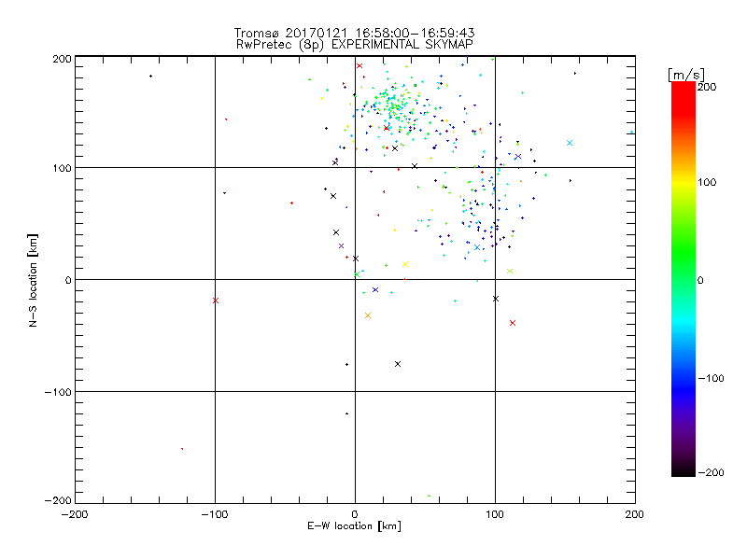Screen dimensions: 747x560
Task: Click colorbar tick label '-100'
Action: (x=711, y=378)
